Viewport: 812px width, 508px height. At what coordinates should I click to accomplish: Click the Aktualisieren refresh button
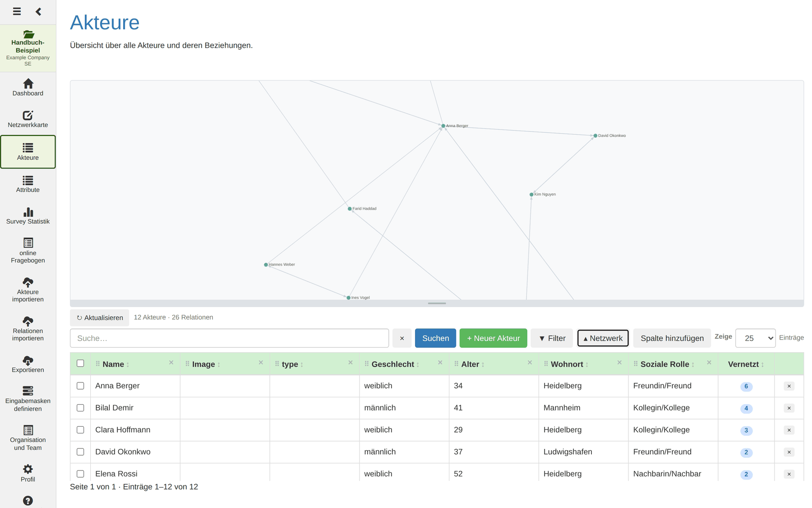100,318
